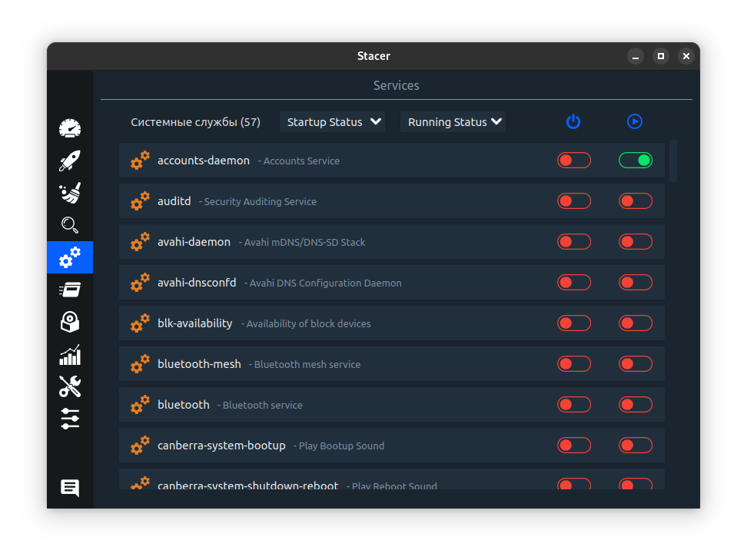Start canberra-system-bootup running toggle
The height and width of the screenshot is (560, 747).
(x=636, y=446)
